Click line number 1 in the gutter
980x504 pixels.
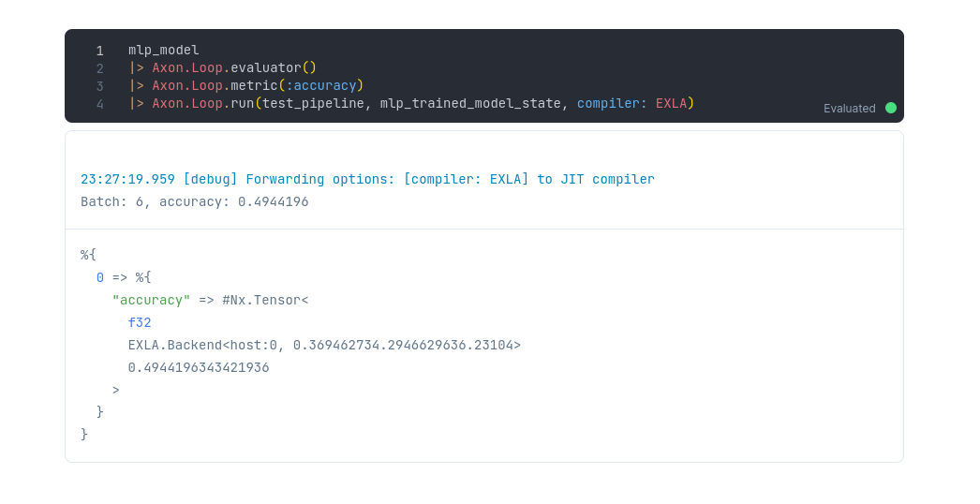100,51
